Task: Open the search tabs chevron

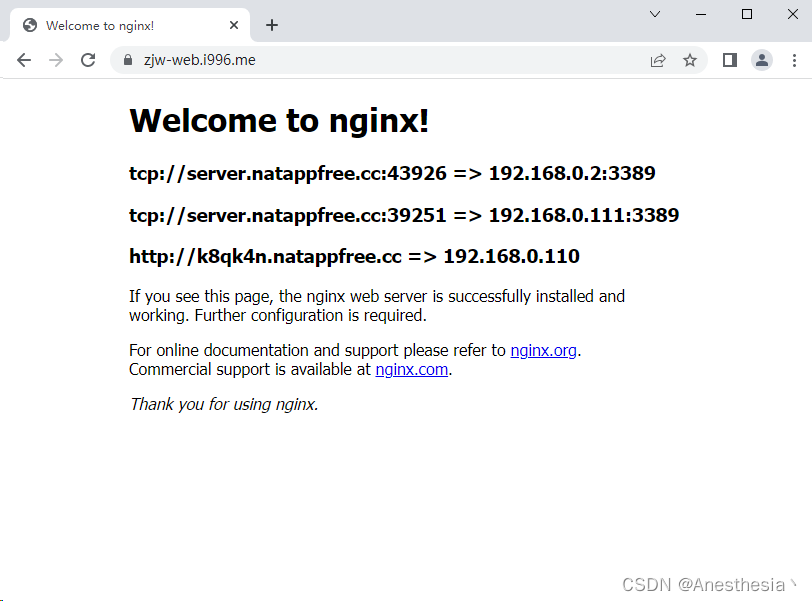Action: click(655, 15)
